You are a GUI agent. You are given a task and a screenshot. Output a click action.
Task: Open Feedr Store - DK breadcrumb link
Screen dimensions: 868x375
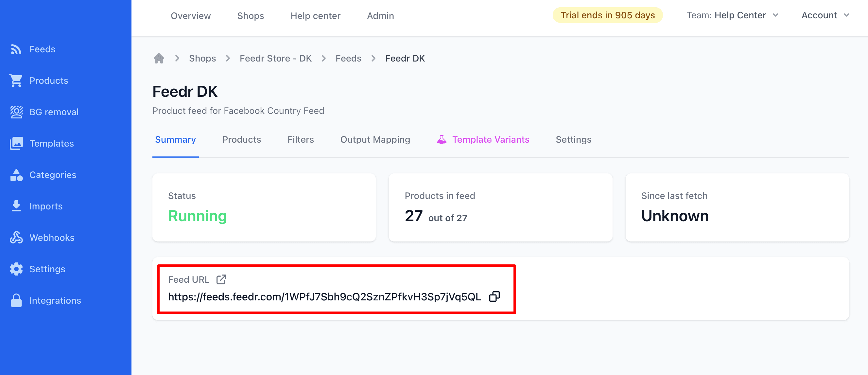(x=275, y=58)
